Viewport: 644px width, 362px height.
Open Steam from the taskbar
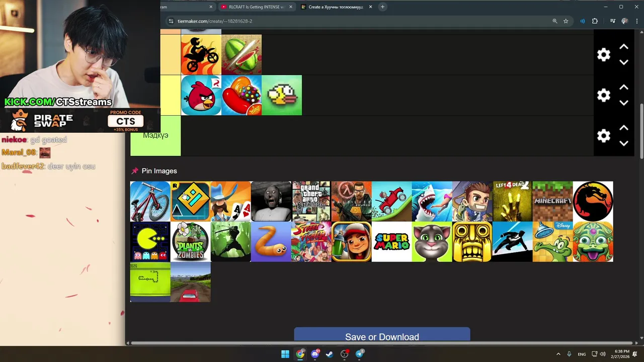click(x=330, y=354)
